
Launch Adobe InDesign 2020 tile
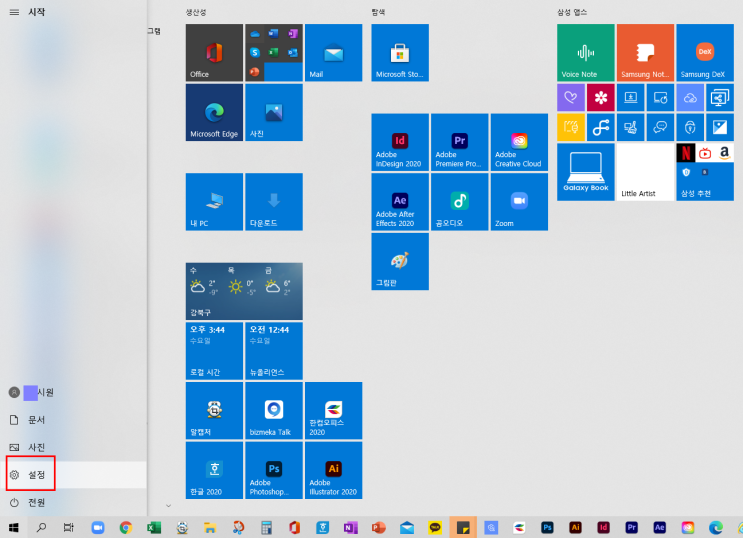coord(400,142)
